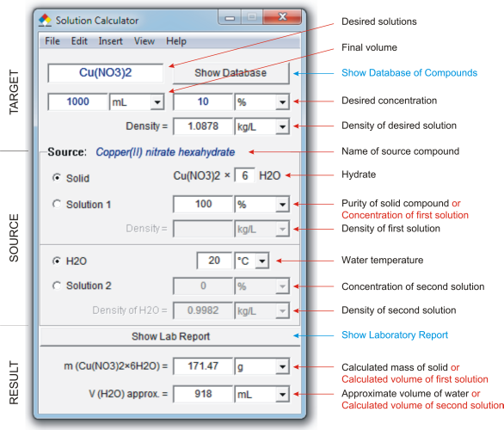The height and width of the screenshot is (430, 504).
Task: Expand the water temperature °C unit dropdown
Action: 262,261
